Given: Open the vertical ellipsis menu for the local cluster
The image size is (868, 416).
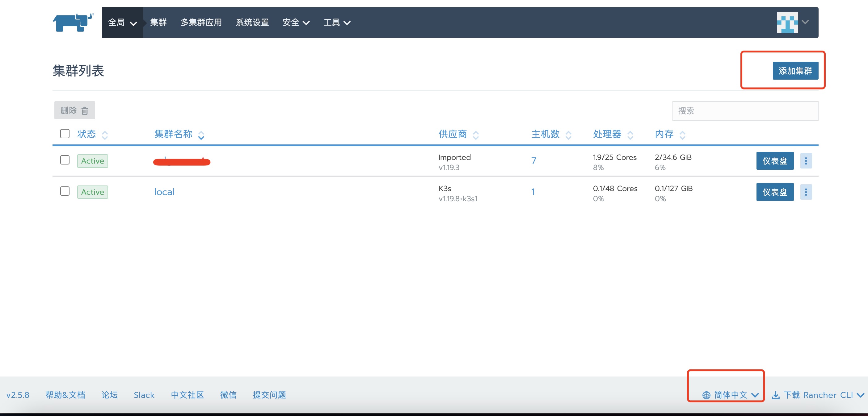Looking at the screenshot, I should [x=806, y=192].
